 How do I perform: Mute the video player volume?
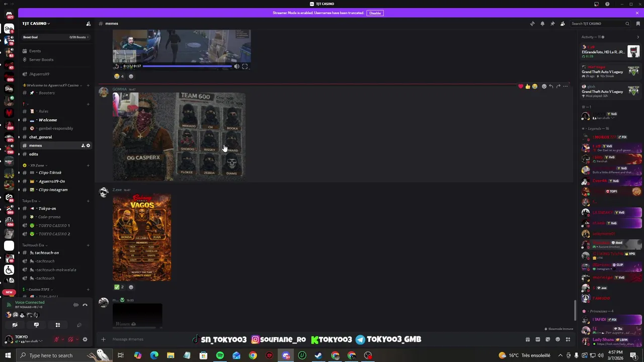tap(236, 66)
